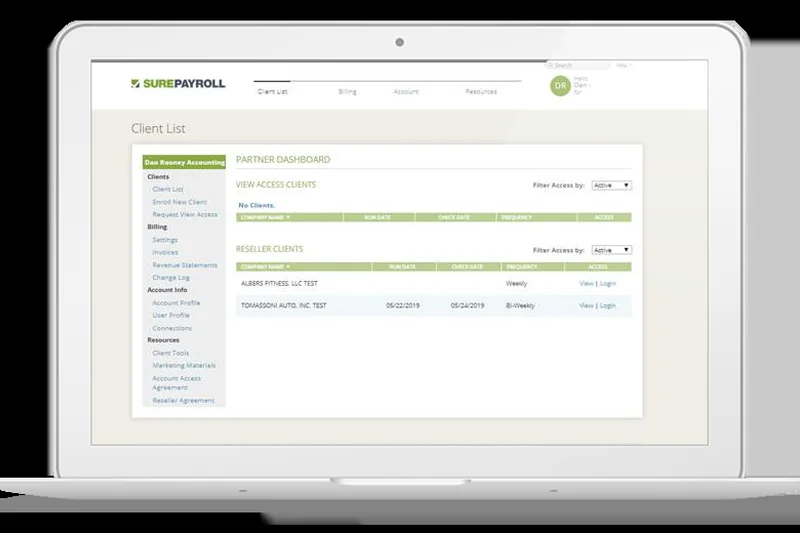800x533 pixels.
Task: Open Connections link
Action: pos(172,328)
